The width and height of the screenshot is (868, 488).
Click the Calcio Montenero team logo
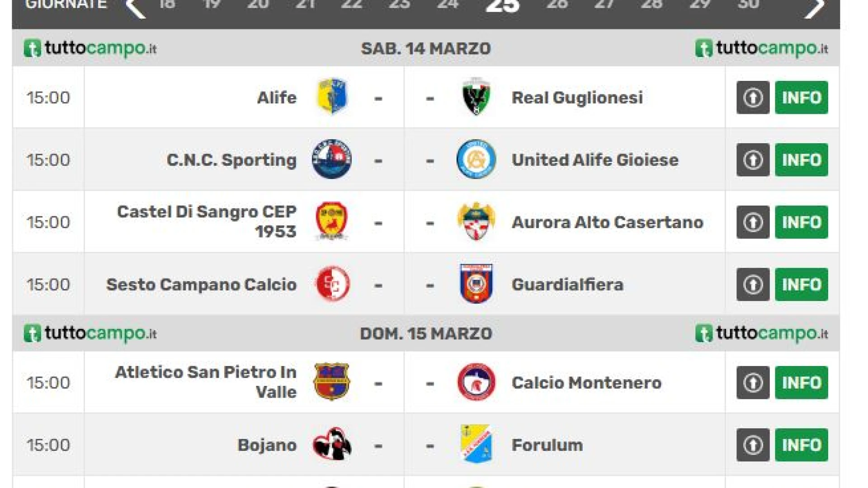click(x=476, y=382)
